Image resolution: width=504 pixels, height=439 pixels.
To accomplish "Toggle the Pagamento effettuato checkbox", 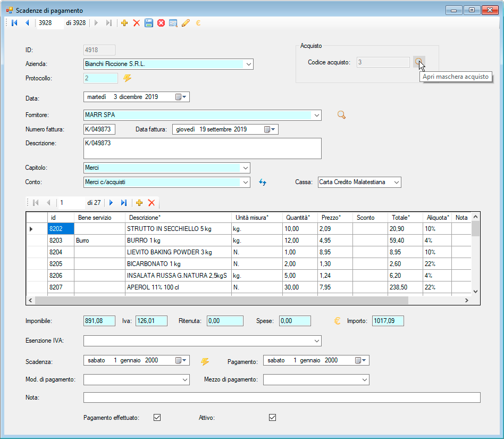I will pos(157,418).
